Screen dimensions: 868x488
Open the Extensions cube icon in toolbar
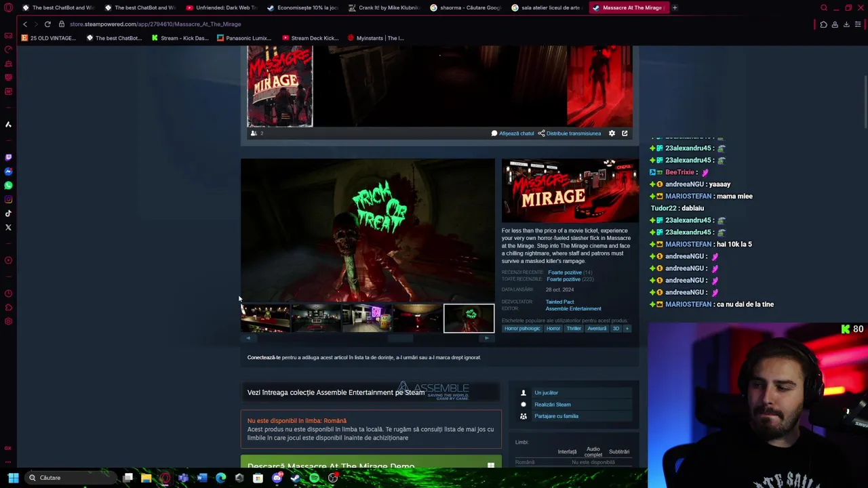(823, 24)
